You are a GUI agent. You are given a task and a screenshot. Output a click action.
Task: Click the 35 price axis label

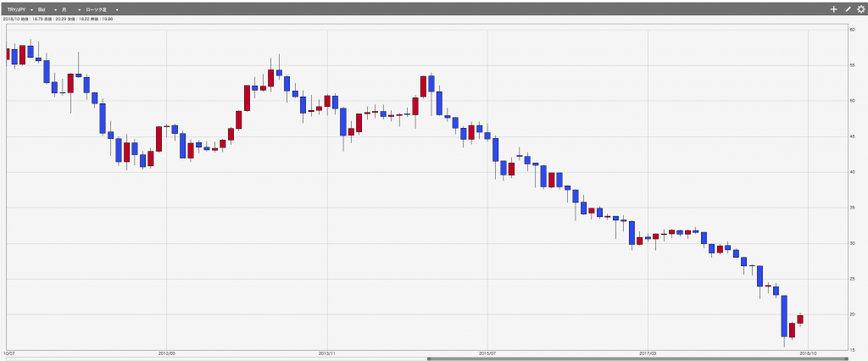pyautogui.click(x=853, y=208)
